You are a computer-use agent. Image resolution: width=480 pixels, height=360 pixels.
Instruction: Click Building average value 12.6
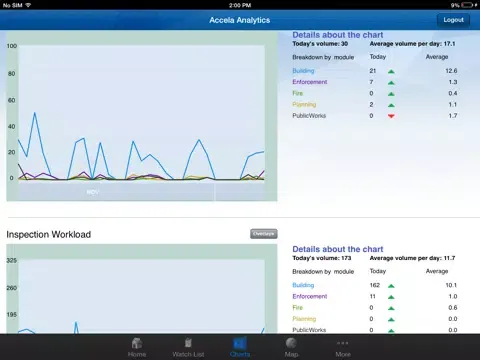[x=451, y=71]
